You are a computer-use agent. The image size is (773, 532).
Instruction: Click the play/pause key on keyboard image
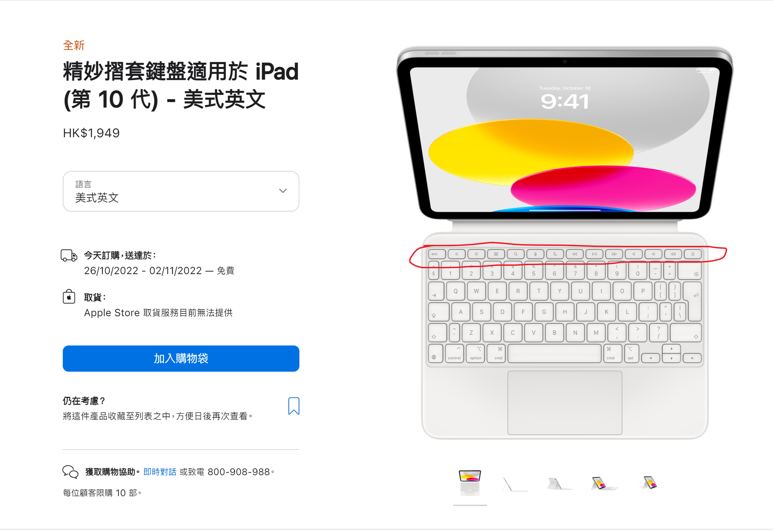point(594,254)
